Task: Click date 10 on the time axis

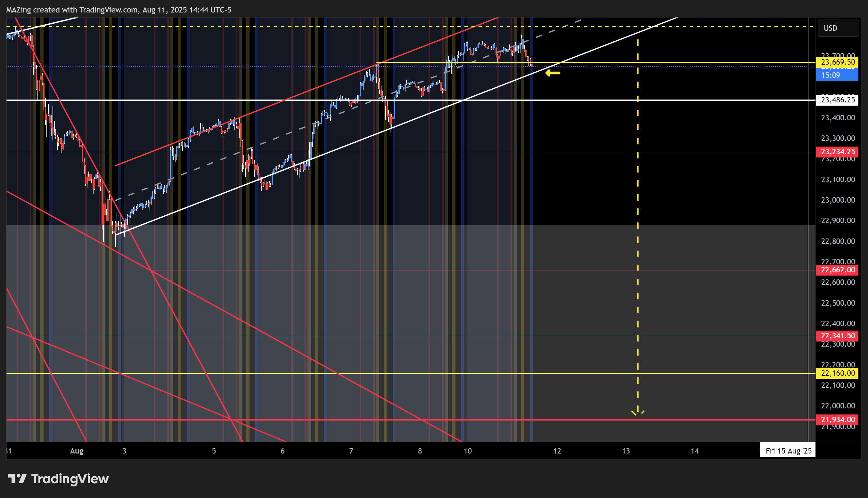Action: [x=468, y=451]
